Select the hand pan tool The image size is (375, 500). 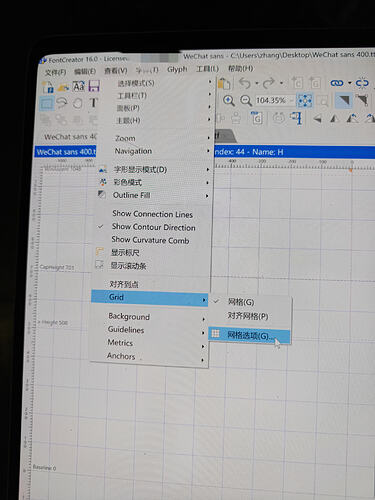[x=78, y=103]
